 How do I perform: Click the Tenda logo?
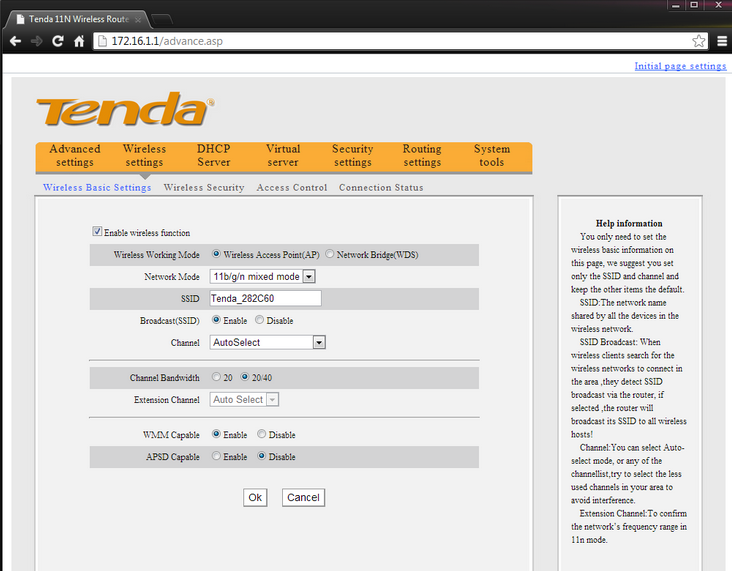126,109
